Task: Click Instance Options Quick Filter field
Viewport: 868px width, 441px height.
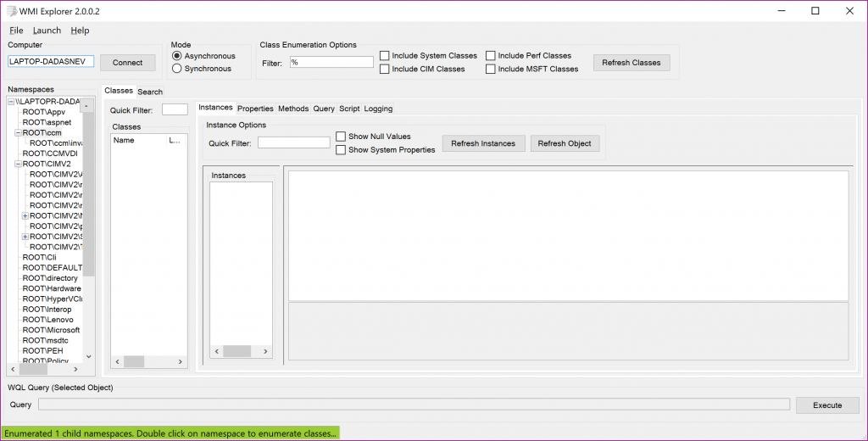Action: 294,142
